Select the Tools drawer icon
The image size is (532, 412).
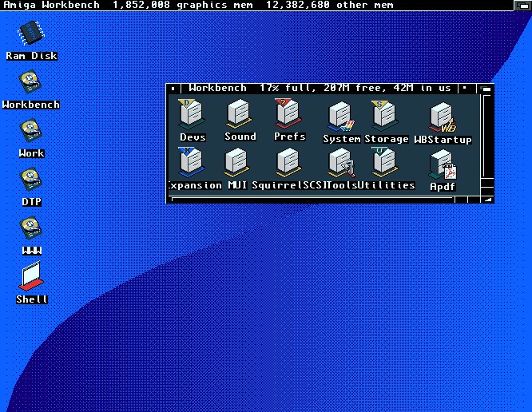341,164
